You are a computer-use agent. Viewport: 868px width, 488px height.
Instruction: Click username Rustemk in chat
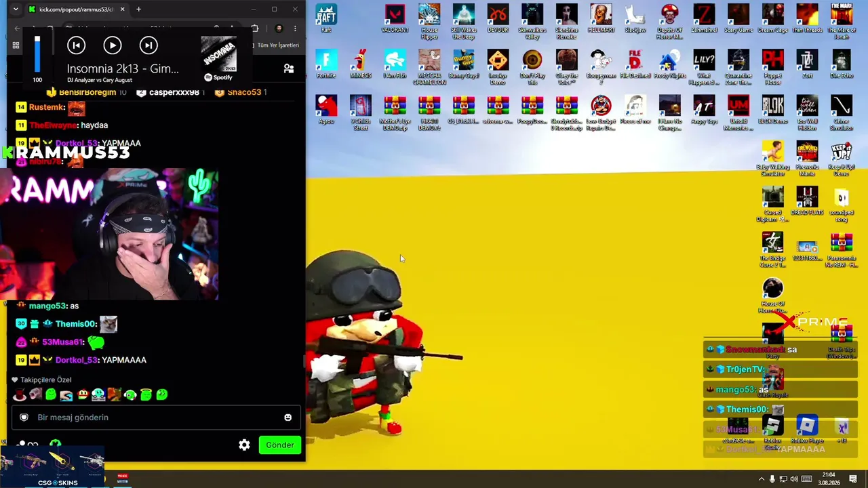click(x=47, y=107)
